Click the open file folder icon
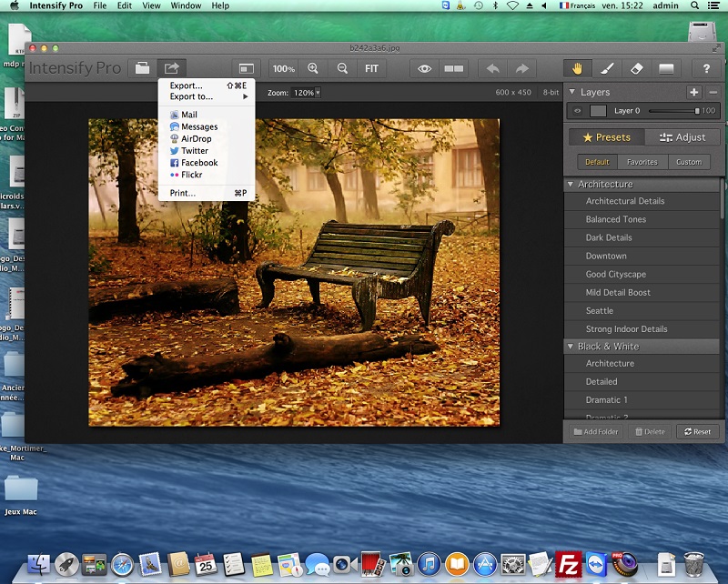 point(143,68)
